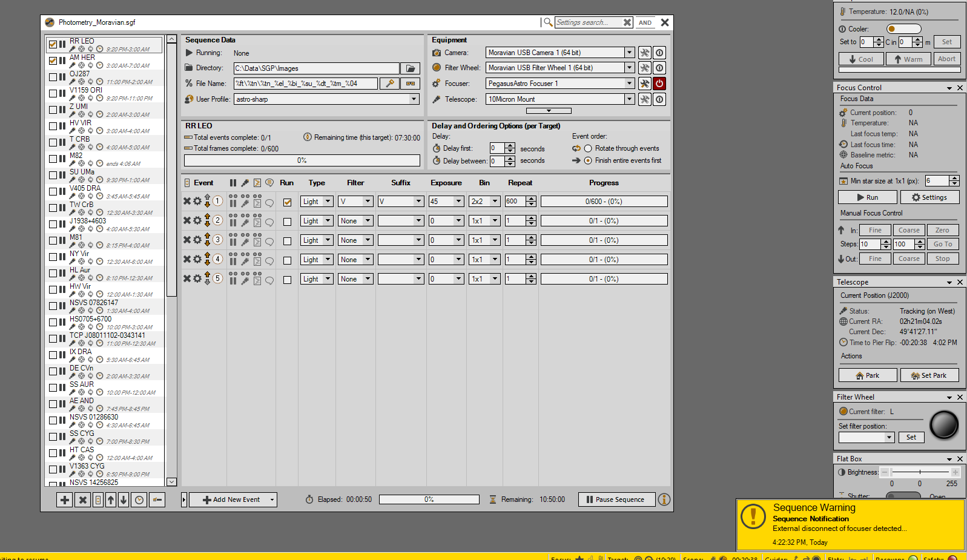967x560 pixels.
Task: Move target down with arrow icon
Action: 124,500
